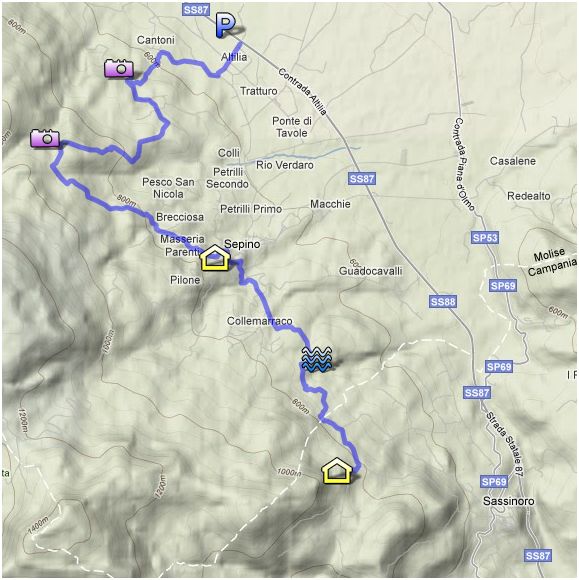
Task: Click the Sassinoro town label
Action: pyautogui.click(x=509, y=501)
